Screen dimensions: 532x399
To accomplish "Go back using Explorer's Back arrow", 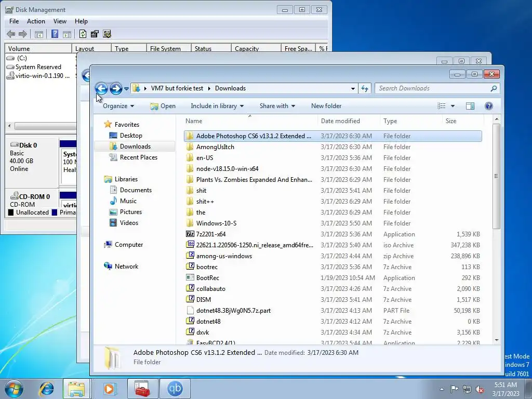I will click(x=101, y=88).
